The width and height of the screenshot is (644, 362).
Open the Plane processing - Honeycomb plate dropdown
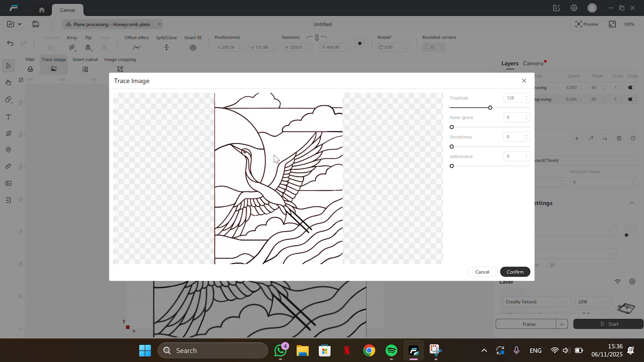tap(113, 24)
